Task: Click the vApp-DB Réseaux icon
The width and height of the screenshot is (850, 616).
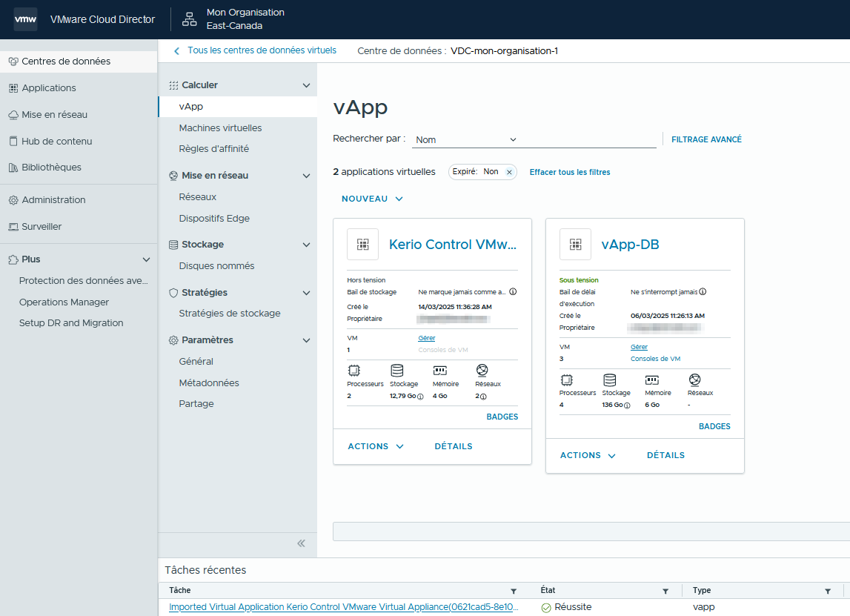Action: tap(694, 380)
